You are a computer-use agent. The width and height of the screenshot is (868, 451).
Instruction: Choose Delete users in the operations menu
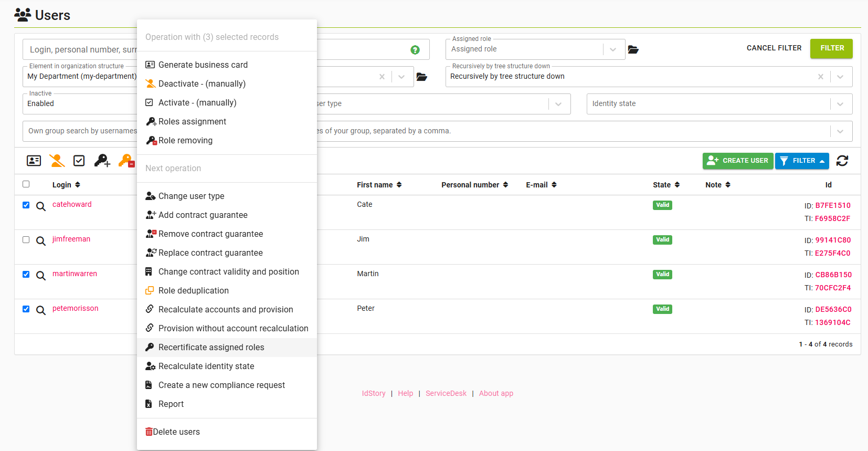pyautogui.click(x=176, y=432)
